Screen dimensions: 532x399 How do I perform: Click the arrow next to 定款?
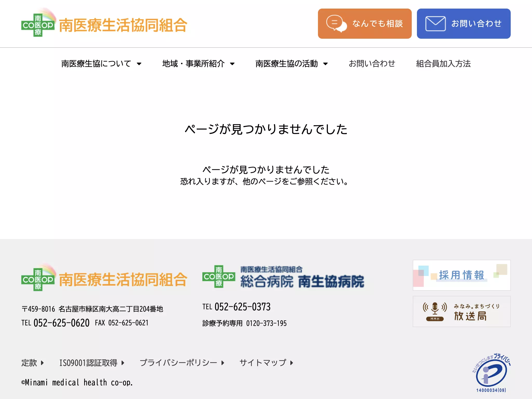[x=42, y=363]
